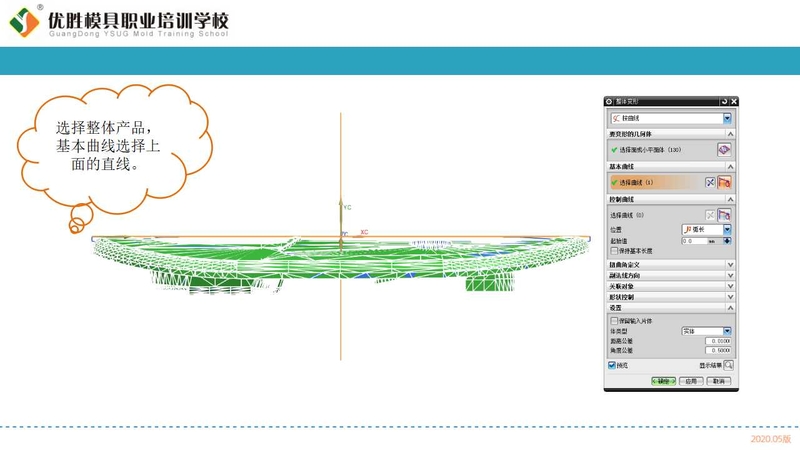Image resolution: width=800 pixels, height=450 pixels.
Task: Click the dialog gear settings icon
Action: [610, 101]
